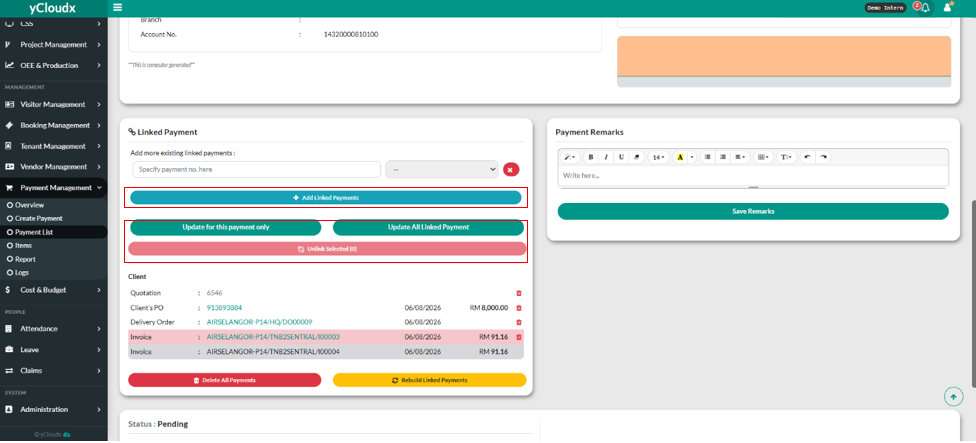Image resolution: width=976 pixels, height=443 pixels.
Task: Click the Rebuild Linked Payments button
Action: [x=429, y=380]
